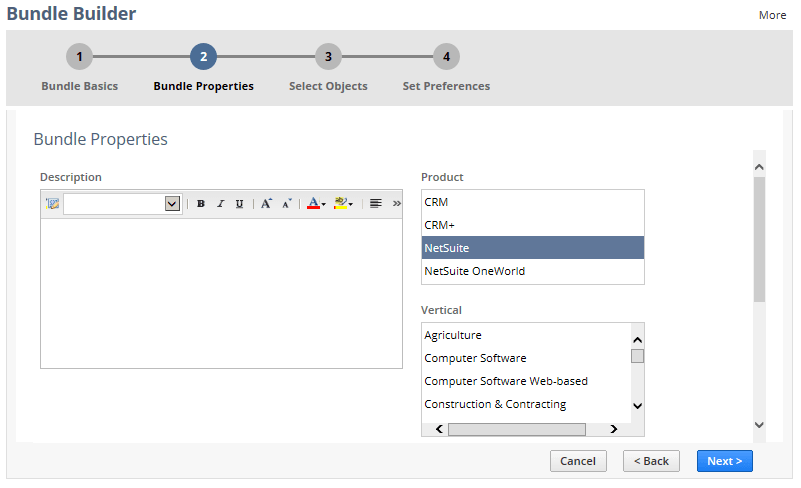The width and height of the screenshot is (801, 488).
Task: Click the Next > button
Action: tap(724, 461)
